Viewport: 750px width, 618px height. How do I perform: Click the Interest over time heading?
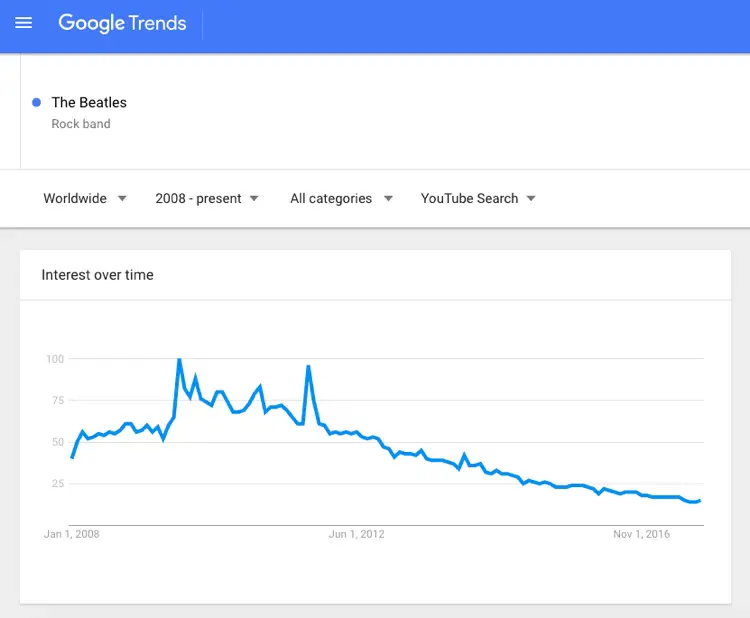[98, 275]
